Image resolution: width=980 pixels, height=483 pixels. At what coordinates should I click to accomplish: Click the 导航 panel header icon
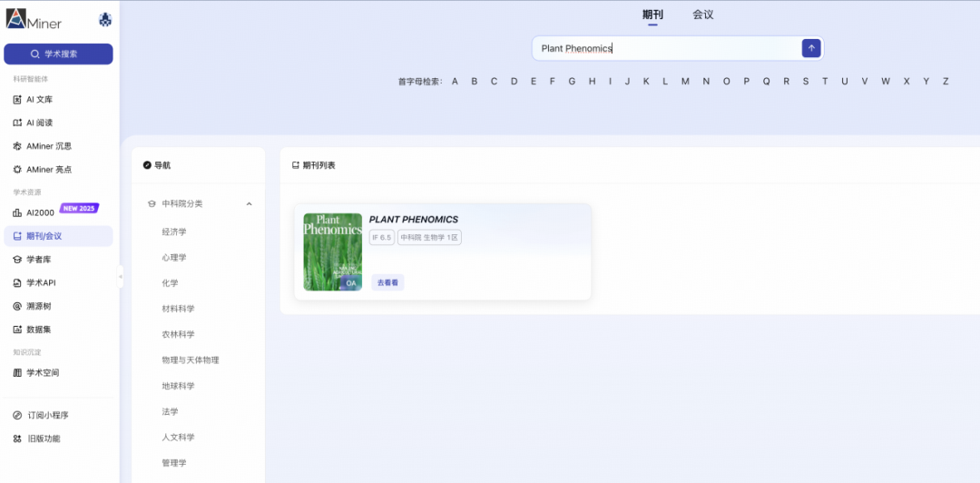pyautogui.click(x=147, y=165)
